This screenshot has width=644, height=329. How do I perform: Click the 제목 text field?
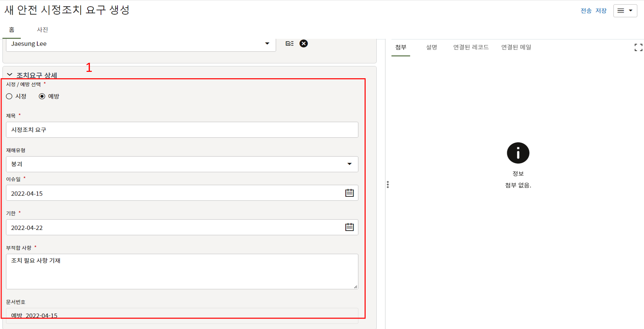click(182, 130)
